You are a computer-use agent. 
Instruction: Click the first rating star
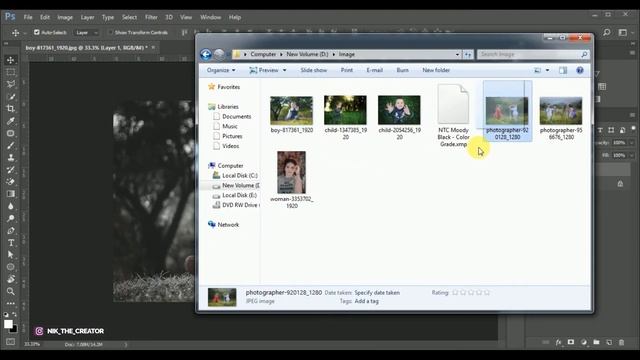pyautogui.click(x=455, y=292)
